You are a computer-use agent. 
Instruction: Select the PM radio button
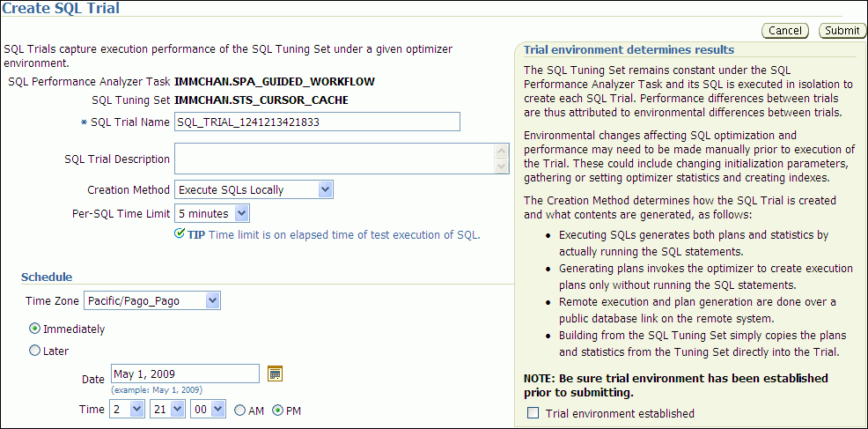pos(278,411)
